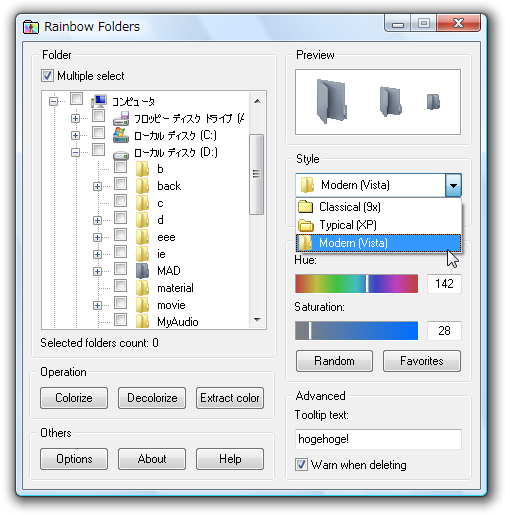Toggle the Warn when deleting checkbox

coord(301,464)
